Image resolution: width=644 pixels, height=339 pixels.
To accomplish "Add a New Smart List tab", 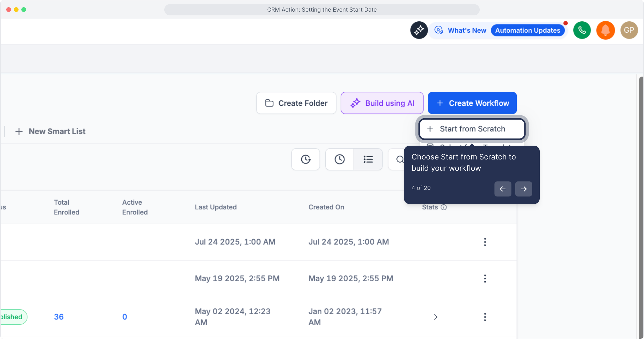I will point(50,131).
